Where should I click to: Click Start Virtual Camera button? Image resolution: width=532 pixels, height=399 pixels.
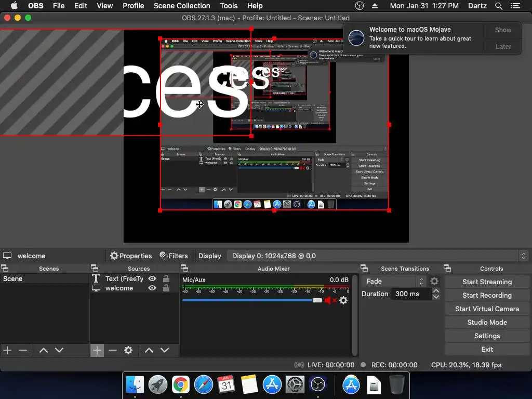[487, 309]
